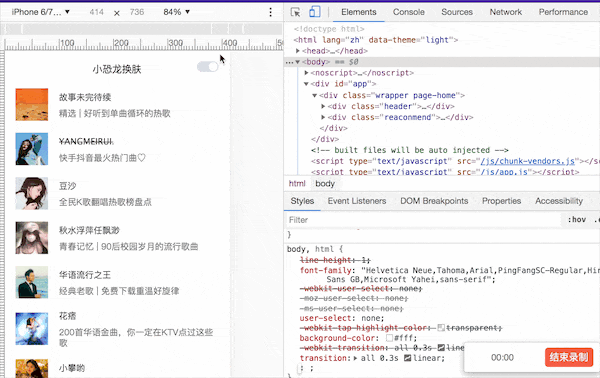Click the 豆沙 album thumbnail
The width and height of the screenshot is (600, 378).
click(x=32, y=193)
